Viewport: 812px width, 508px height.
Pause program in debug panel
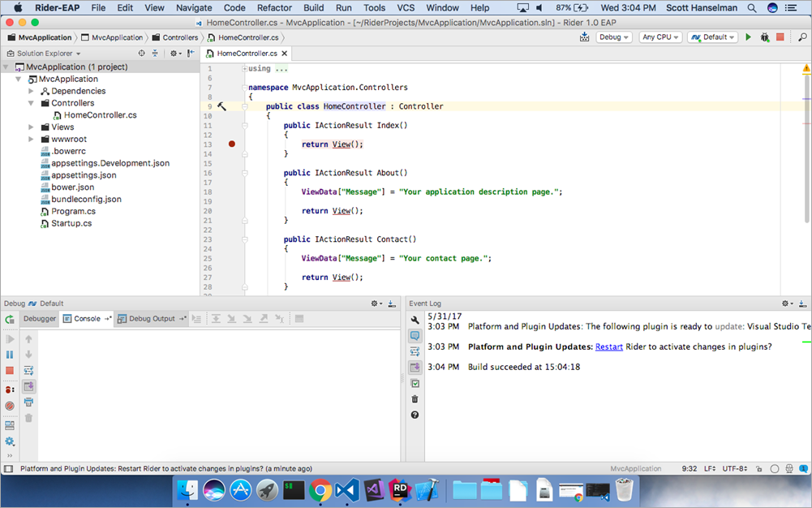click(x=9, y=355)
